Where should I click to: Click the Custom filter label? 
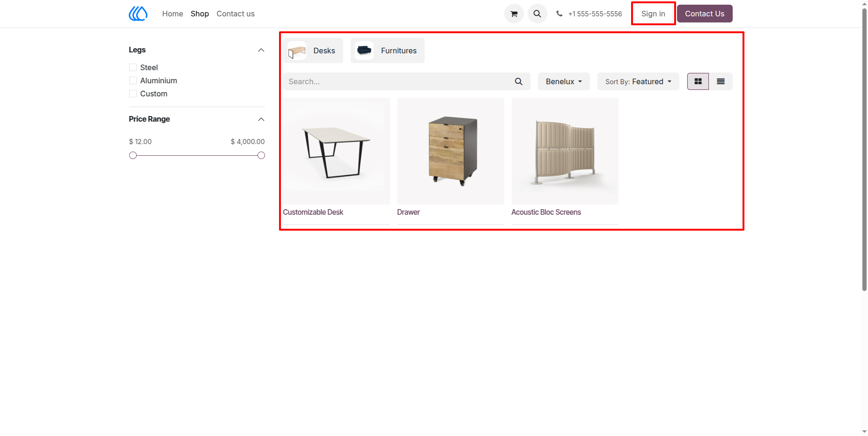click(154, 94)
